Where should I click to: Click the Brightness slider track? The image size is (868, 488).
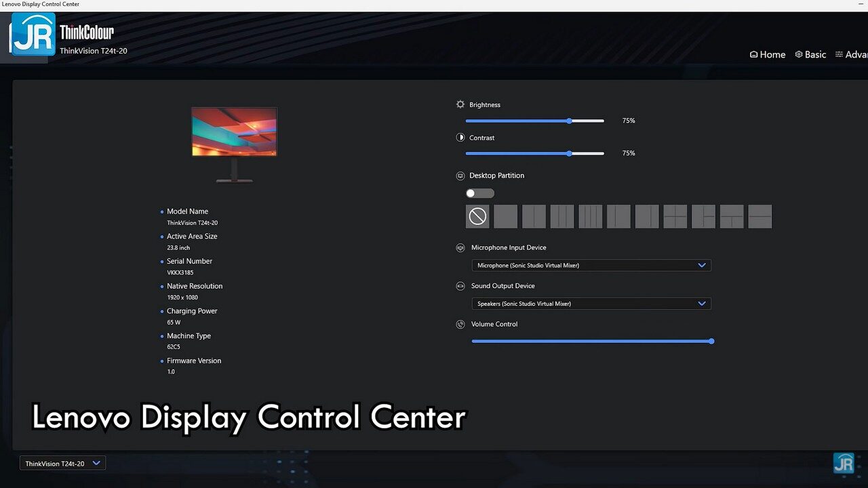(515, 121)
